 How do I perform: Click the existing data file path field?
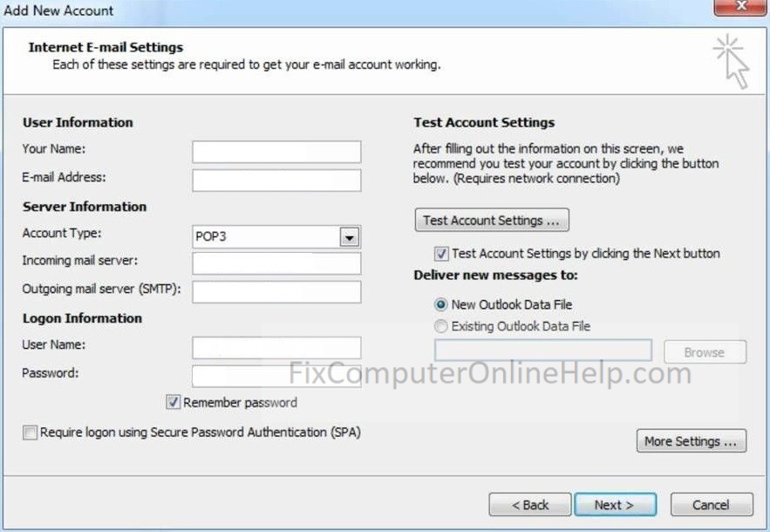(543, 351)
